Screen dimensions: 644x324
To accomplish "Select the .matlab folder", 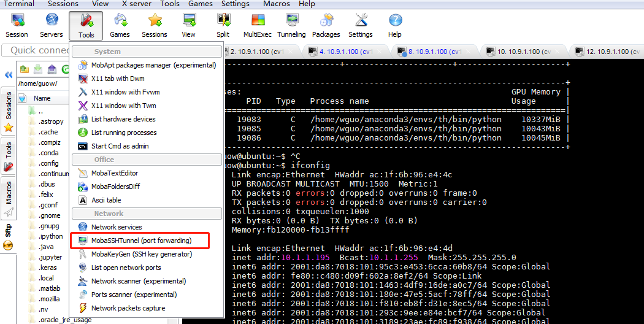I will coord(44,288).
